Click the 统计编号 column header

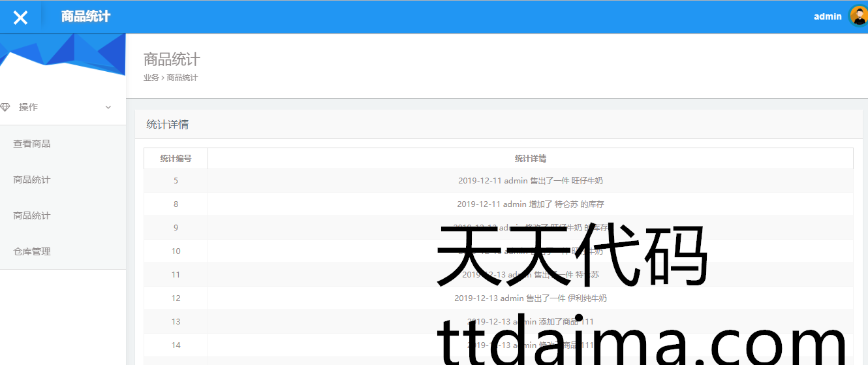[176, 159]
